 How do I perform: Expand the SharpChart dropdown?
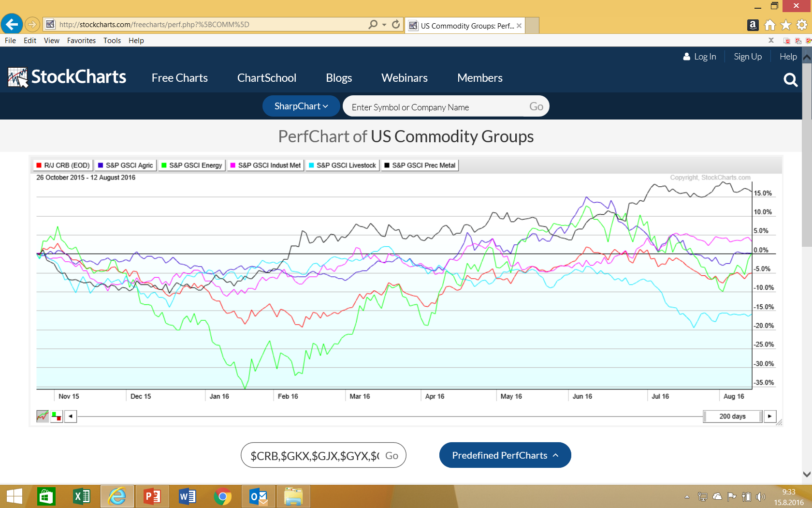301,106
